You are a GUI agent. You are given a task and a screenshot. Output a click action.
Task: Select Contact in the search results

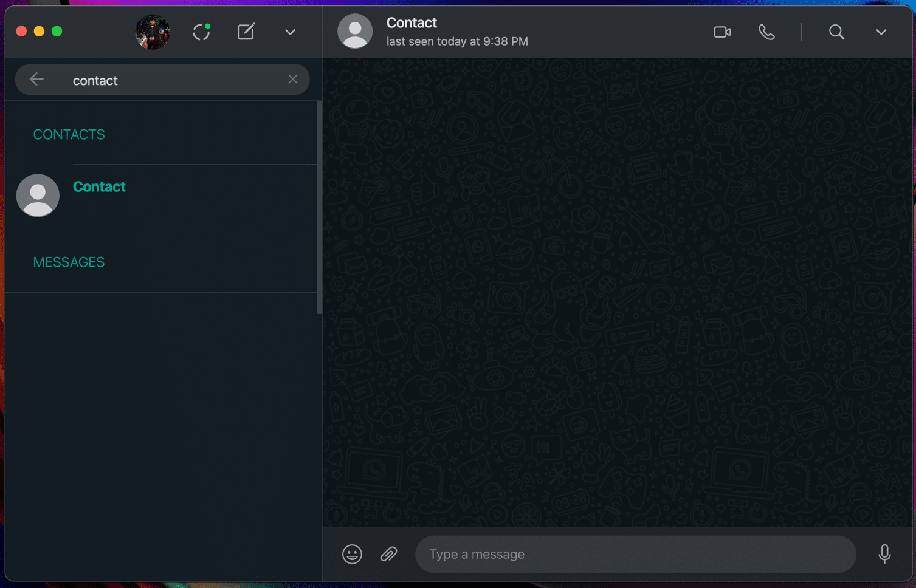tap(100, 187)
